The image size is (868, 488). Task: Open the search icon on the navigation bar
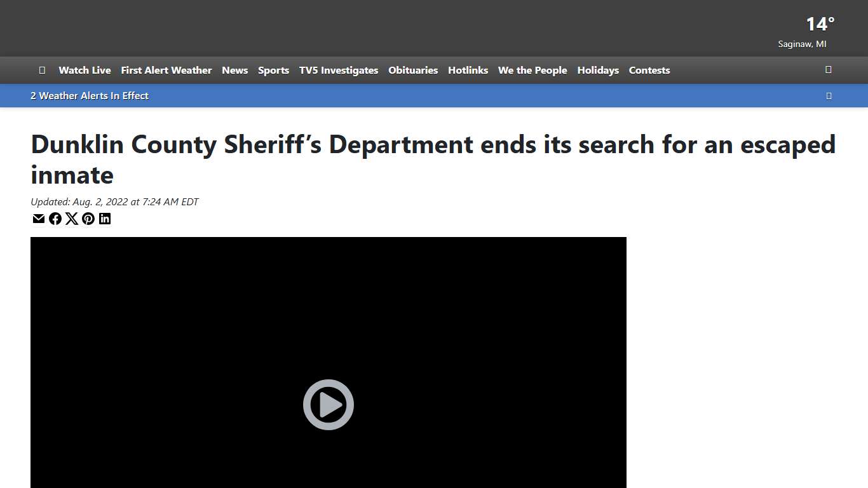tap(828, 70)
